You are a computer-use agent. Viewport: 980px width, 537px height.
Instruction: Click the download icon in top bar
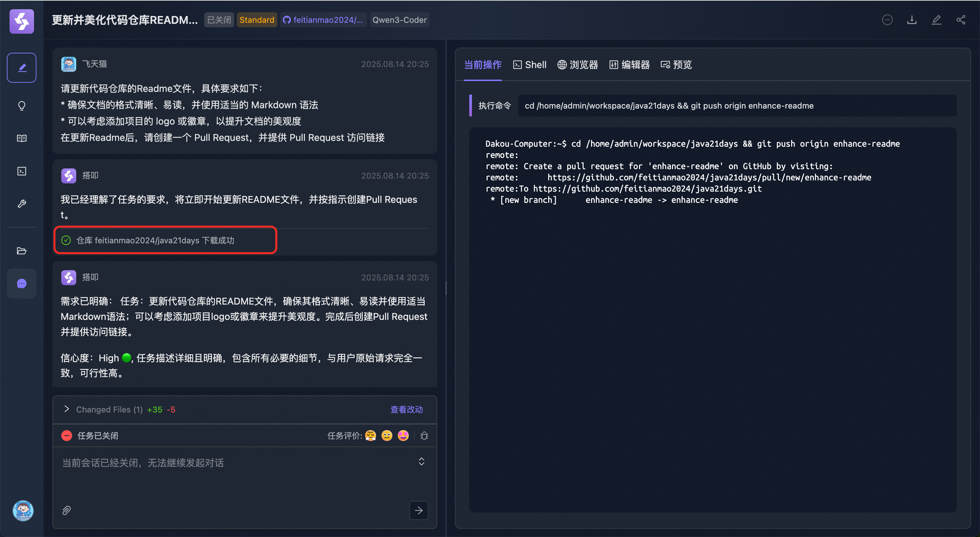pos(912,20)
